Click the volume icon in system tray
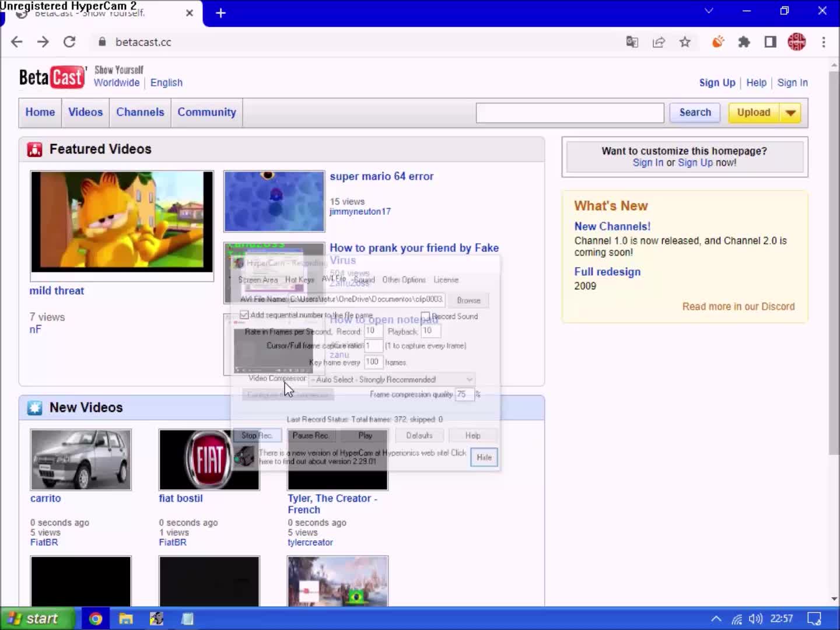Viewport: 840px width, 630px height. 755,619
